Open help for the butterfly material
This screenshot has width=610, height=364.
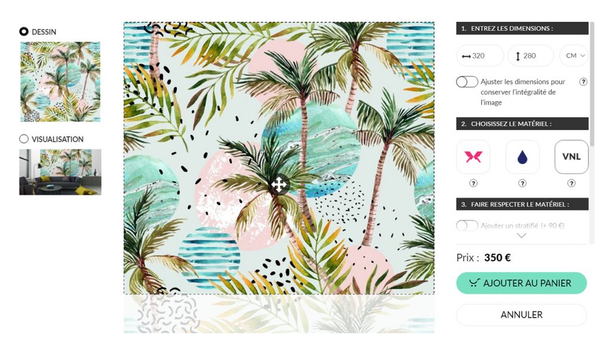click(x=473, y=183)
